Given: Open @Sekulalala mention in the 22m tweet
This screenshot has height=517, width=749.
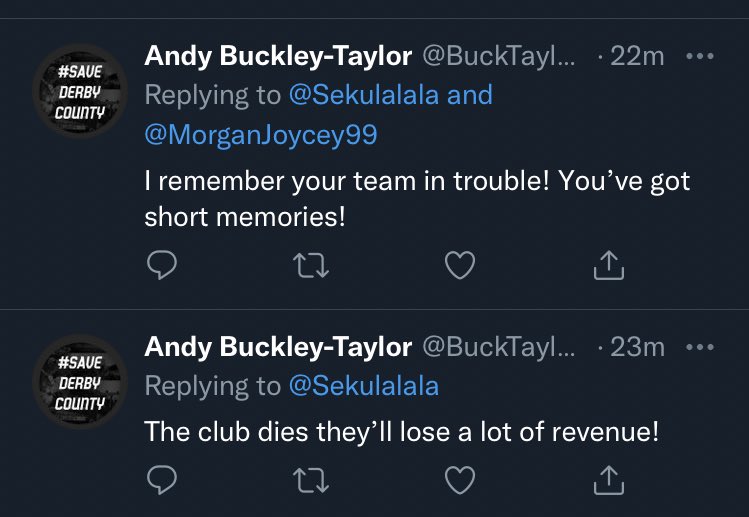Looking at the screenshot, I should [364, 95].
